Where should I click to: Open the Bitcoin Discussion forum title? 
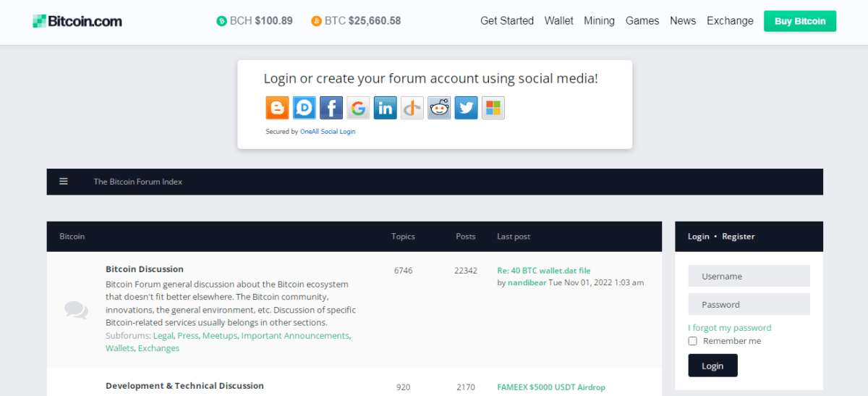pos(145,269)
